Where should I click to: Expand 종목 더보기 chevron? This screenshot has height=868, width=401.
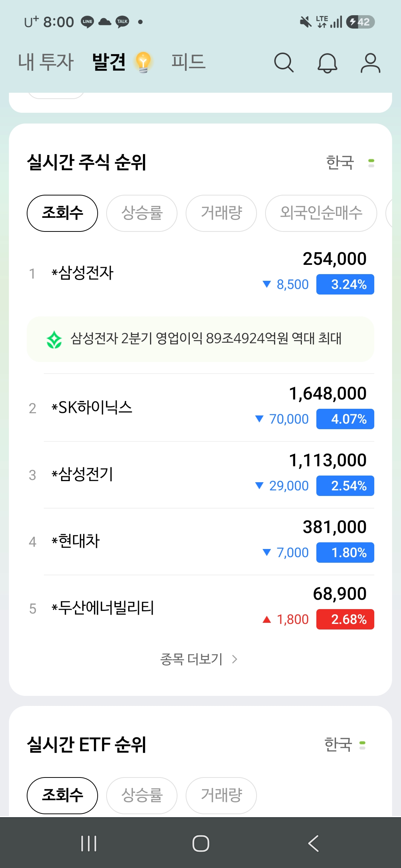point(235,659)
